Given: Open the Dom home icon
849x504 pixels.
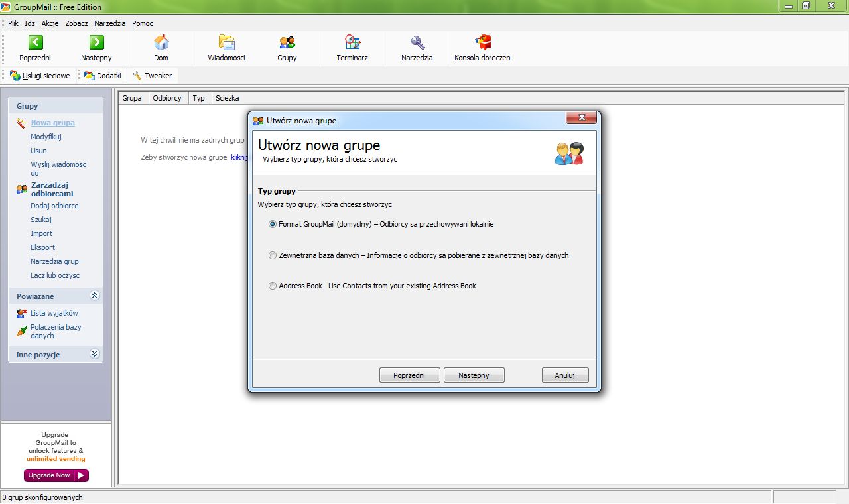Looking at the screenshot, I should pos(161,42).
